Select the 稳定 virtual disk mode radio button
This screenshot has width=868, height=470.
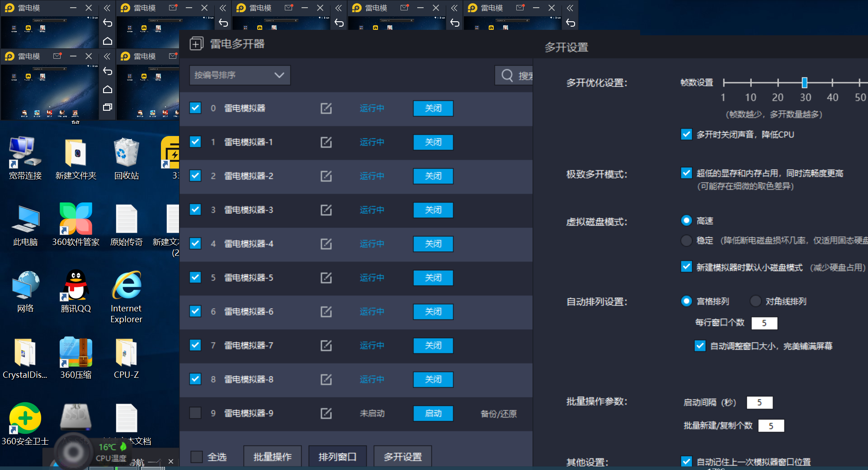(687, 240)
